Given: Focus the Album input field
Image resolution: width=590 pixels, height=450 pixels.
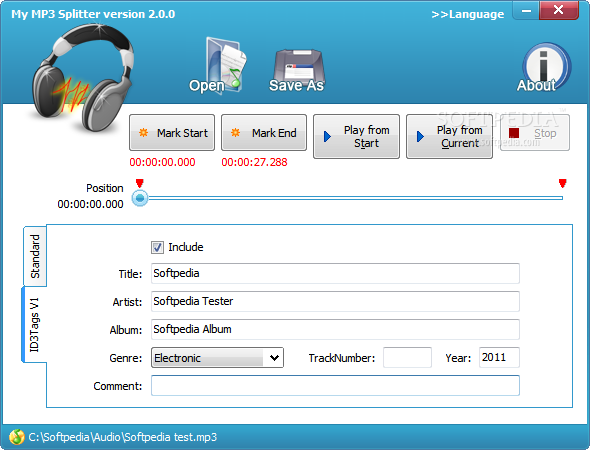Looking at the screenshot, I should click(335, 329).
